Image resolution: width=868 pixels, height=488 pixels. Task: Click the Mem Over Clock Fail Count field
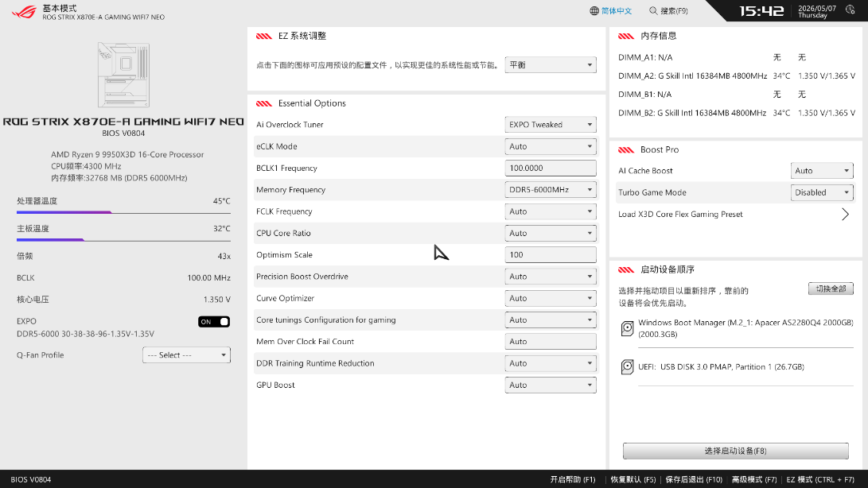tap(551, 342)
